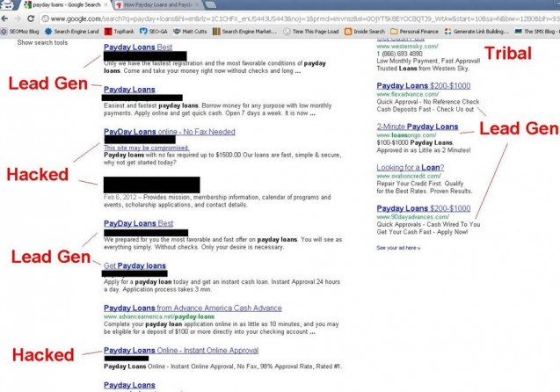
Task: Click the 'www.westernsky.com/' ad URL
Action: (407, 47)
